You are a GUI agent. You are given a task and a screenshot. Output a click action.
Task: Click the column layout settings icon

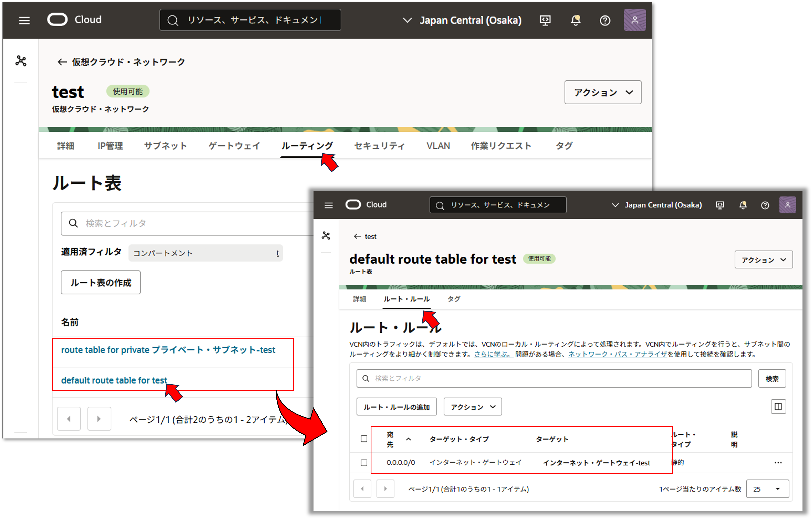[778, 406]
